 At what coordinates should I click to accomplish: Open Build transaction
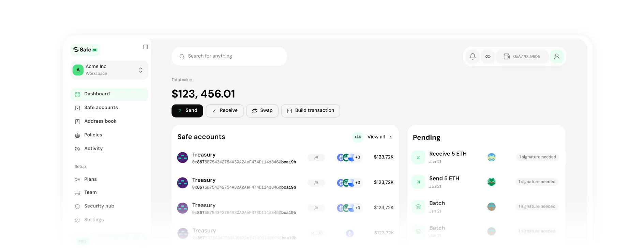(x=311, y=111)
